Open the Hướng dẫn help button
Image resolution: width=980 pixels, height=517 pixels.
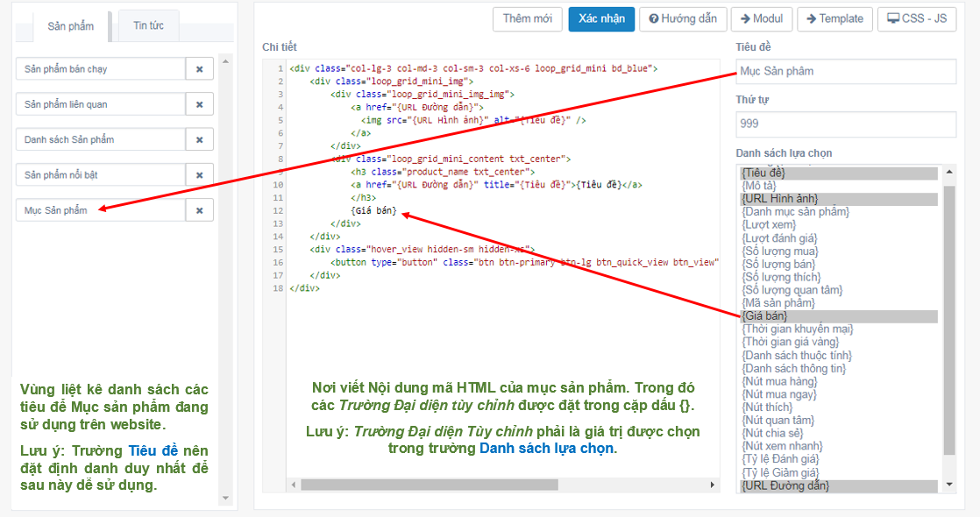pos(683,18)
